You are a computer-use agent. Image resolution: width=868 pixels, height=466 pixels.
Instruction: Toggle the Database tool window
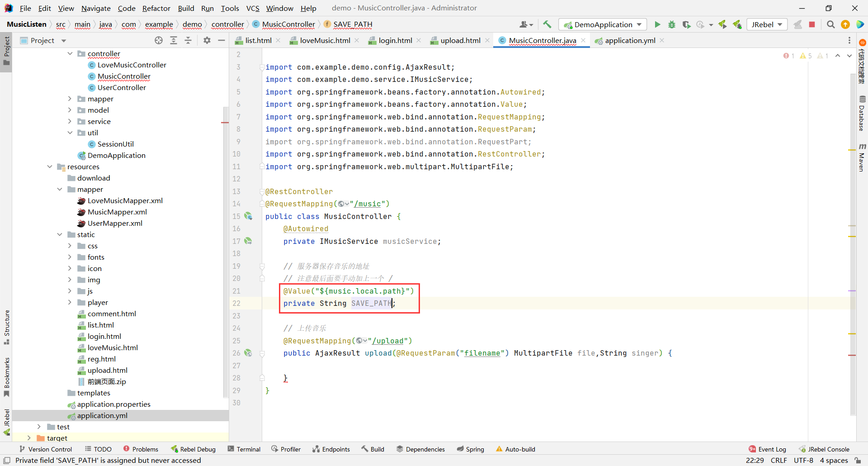(x=862, y=113)
